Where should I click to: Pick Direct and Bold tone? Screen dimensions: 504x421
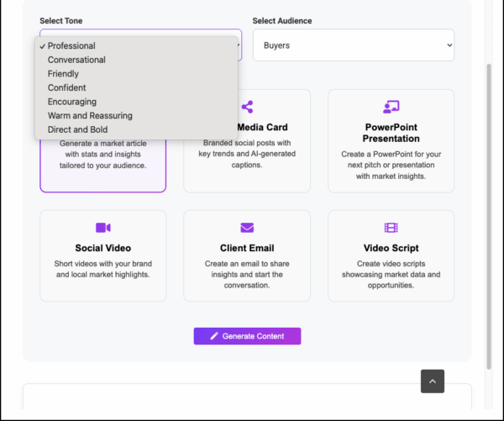point(77,130)
